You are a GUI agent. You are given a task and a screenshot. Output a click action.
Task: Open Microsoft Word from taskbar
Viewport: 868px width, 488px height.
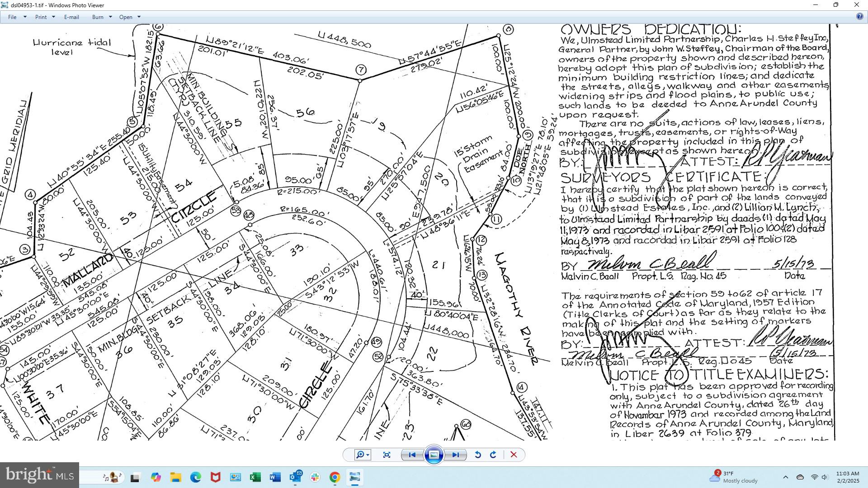click(275, 477)
